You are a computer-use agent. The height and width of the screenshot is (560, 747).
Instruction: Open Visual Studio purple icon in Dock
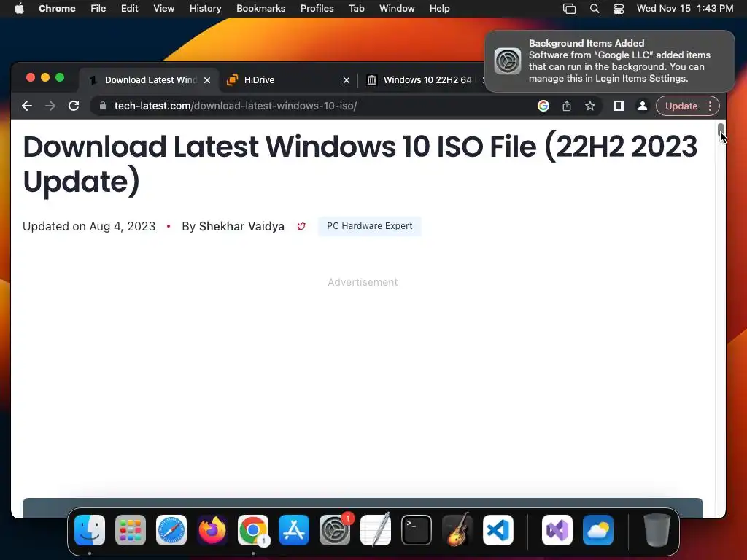coord(557,530)
